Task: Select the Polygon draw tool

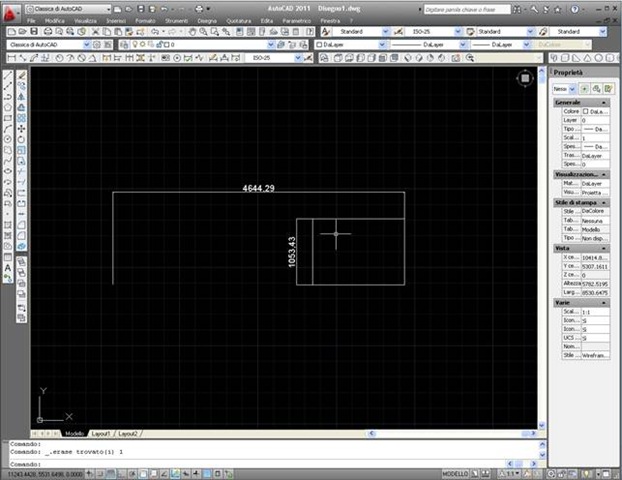Action: pos(8,108)
